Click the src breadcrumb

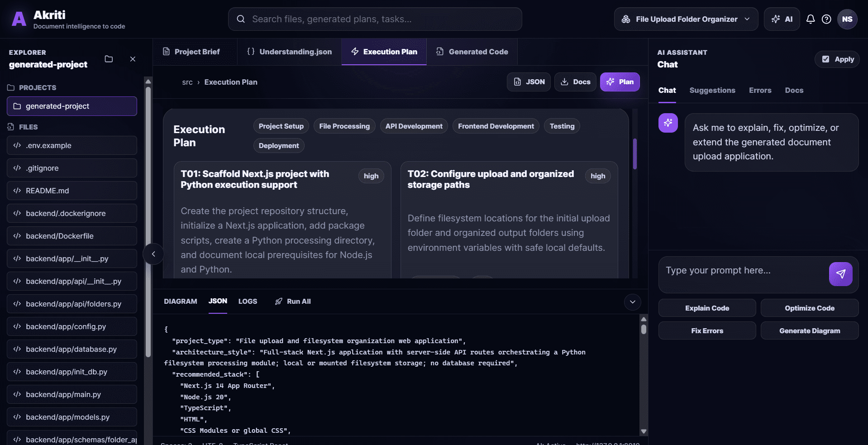click(x=187, y=82)
